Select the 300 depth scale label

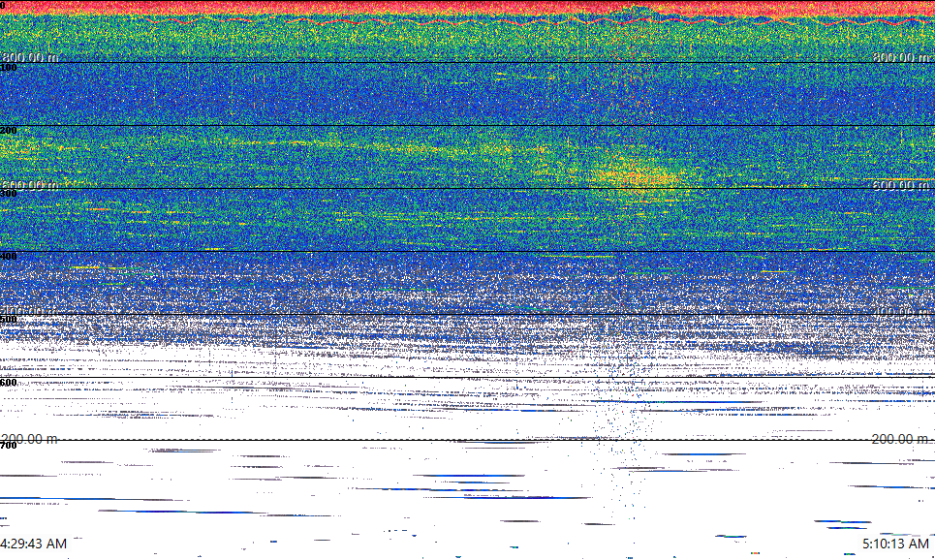coord(9,193)
